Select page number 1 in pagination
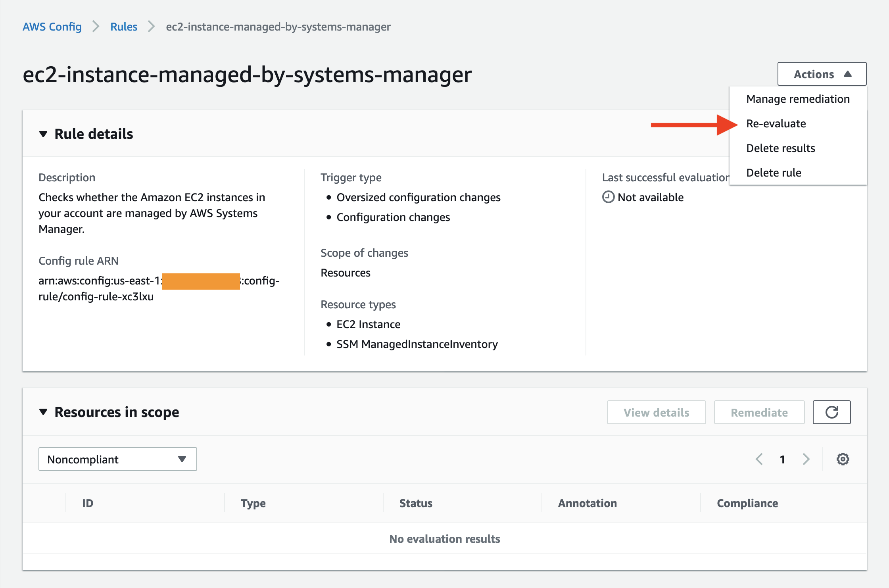The image size is (889, 588). pyautogui.click(x=782, y=459)
